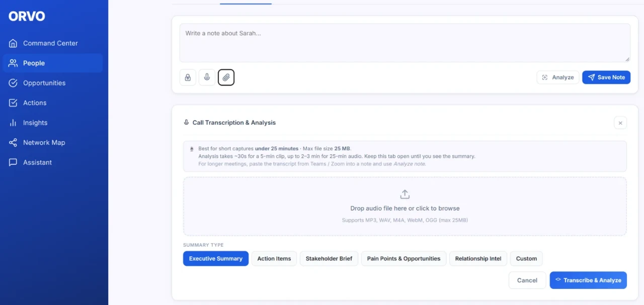The height and width of the screenshot is (305, 644).
Task: Click the ORVO logo
Action: [x=27, y=17]
